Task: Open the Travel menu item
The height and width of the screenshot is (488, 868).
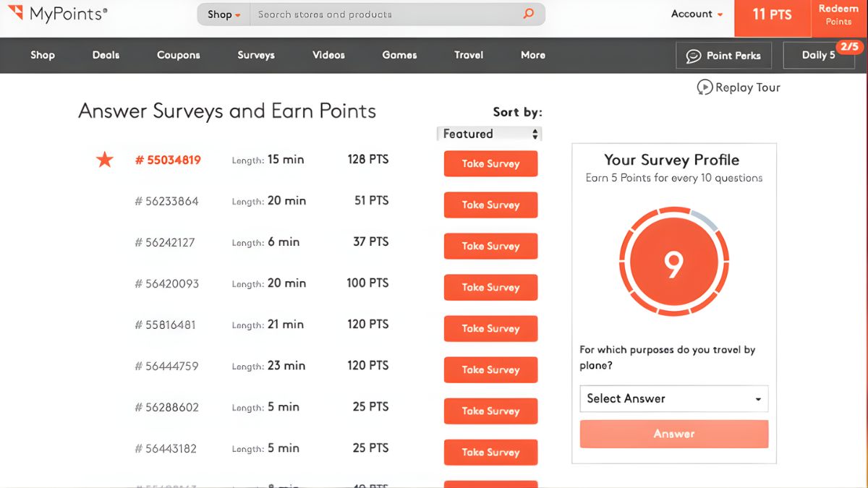Action: point(468,55)
